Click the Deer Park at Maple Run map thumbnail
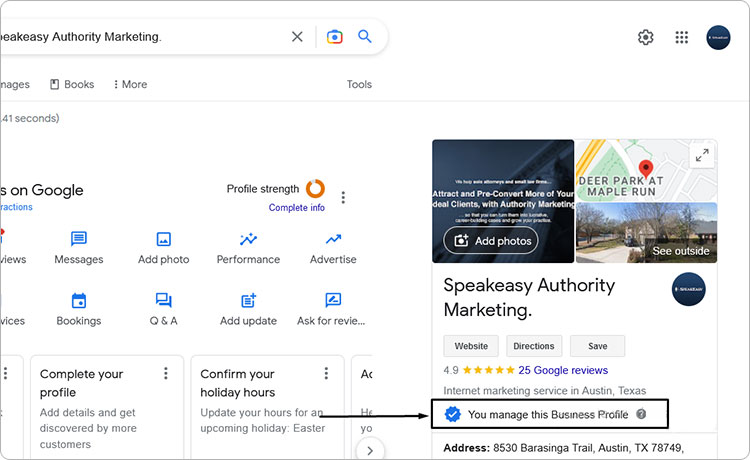Image resolution: width=750 pixels, height=460 pixels. pos(646,170)
